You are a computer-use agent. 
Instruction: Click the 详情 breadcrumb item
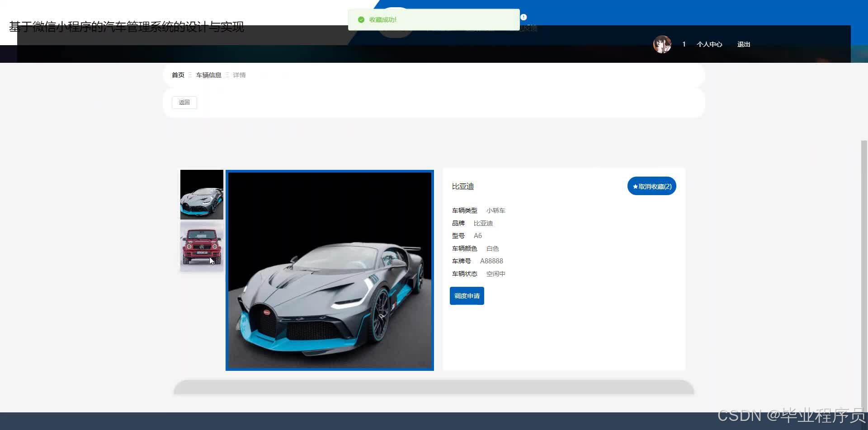[240, 75]
